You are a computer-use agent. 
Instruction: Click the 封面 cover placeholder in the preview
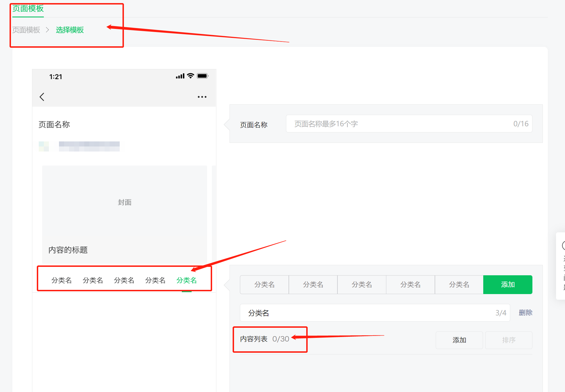point(124,202)
